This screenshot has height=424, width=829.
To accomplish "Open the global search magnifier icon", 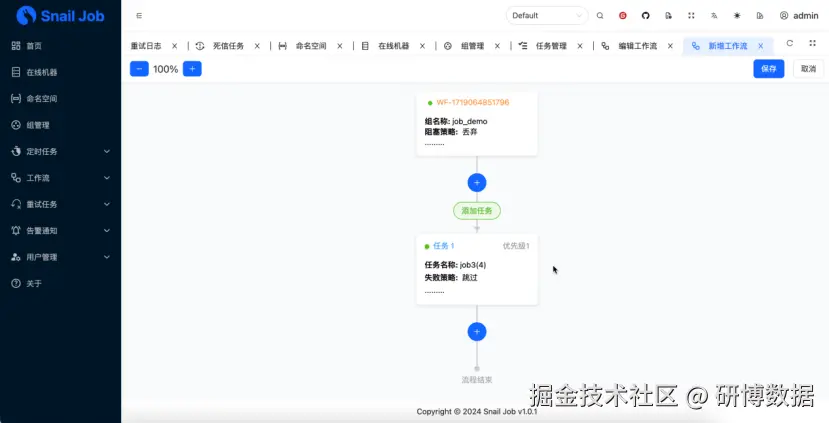I will (600, 16).
